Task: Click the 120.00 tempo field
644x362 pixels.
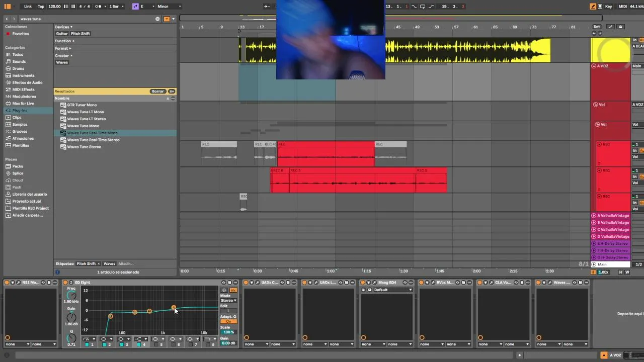Action: click(54, 6)
